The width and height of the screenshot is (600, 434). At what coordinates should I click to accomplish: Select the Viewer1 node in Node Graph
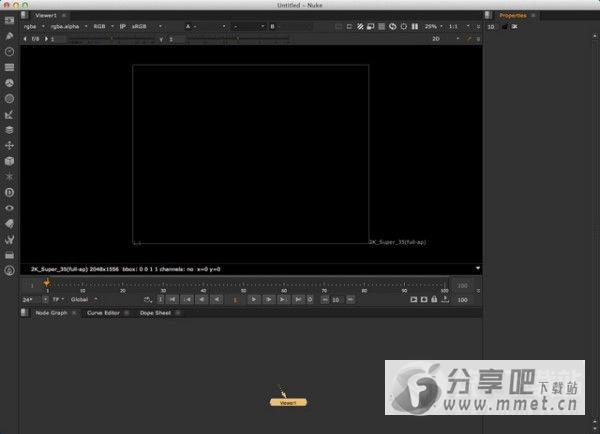(x=288, y=403)
